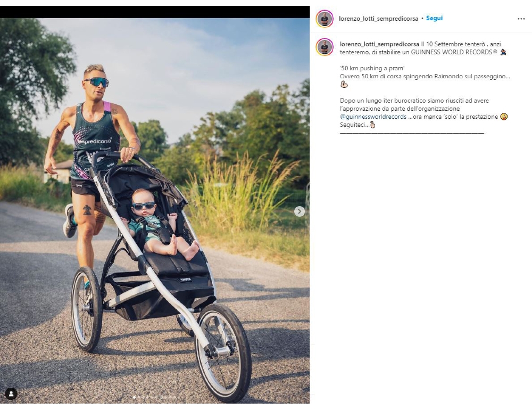
Task: Click the winking tongue emoji after 'prestazione'
Action: tap(504, 117)
